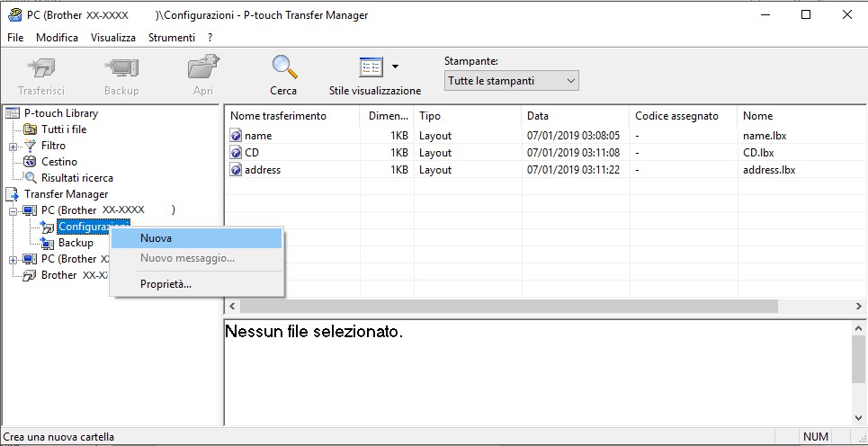Click the Backup toolbar icon
The width and height of the screenshot is (868, 446).
point(121,68)
